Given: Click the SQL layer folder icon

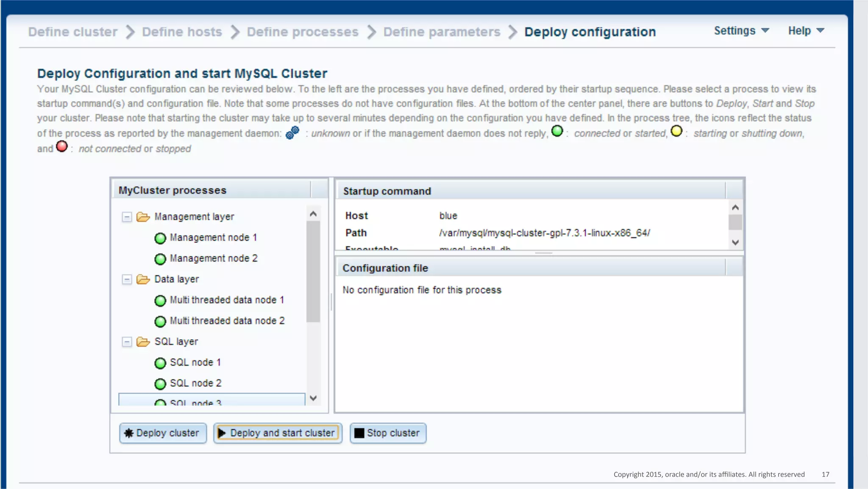Looking at the screenshot, I should [x=143, y=342].
